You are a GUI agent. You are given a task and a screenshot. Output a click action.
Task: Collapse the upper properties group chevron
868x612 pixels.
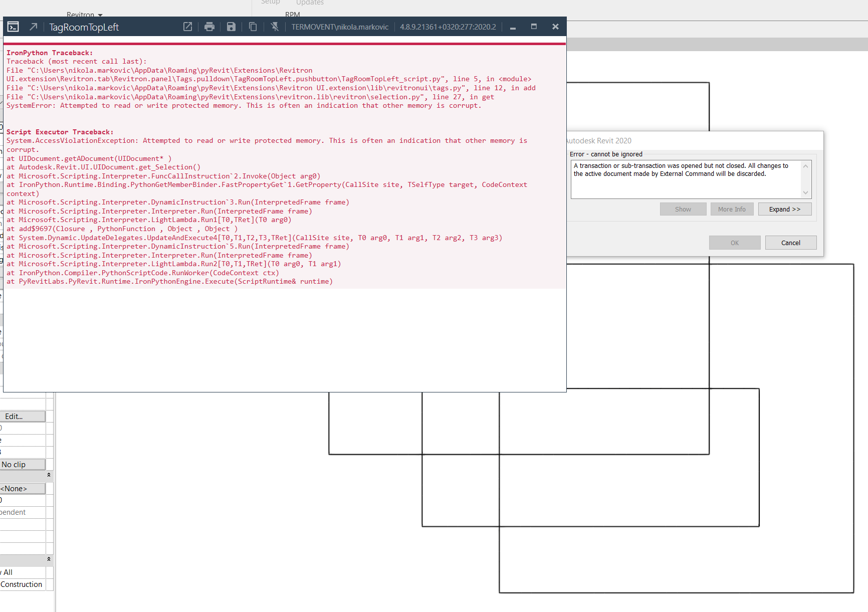49,474
